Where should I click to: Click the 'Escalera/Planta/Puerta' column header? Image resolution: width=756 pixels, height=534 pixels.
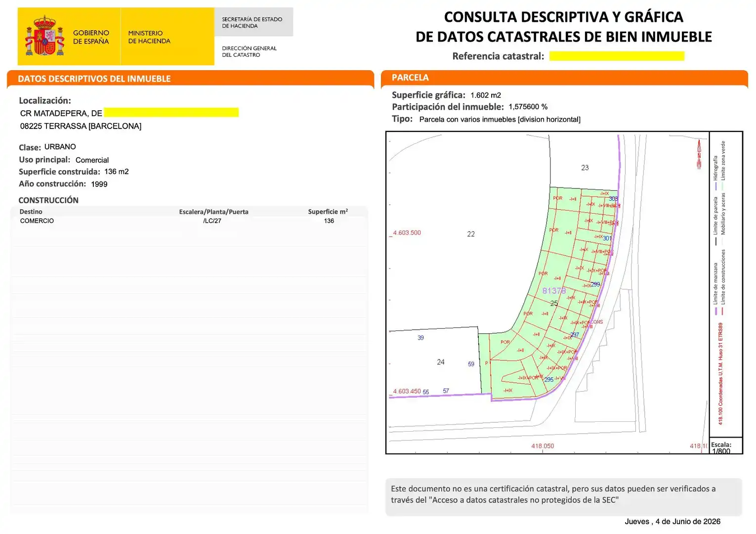point(213,212)
